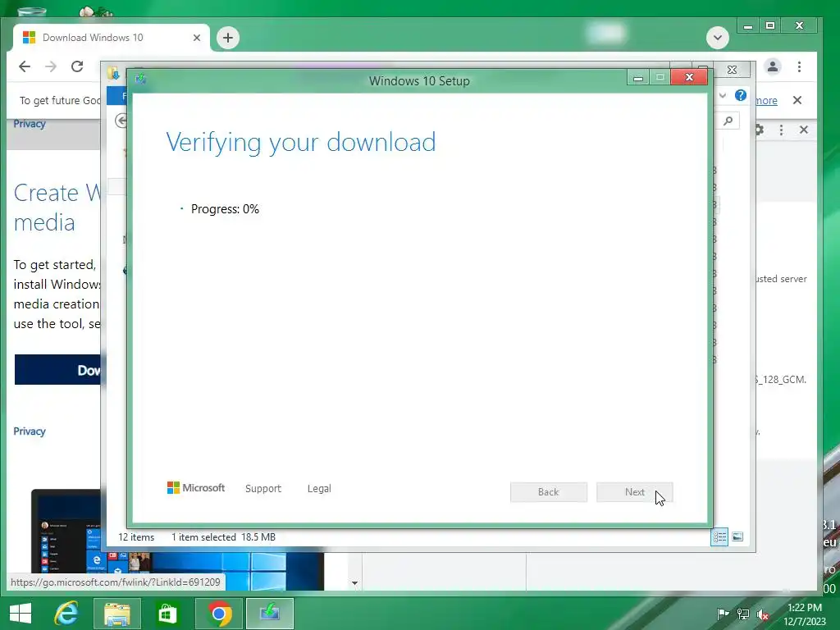The width and height of the screenshot is (840, 630).
Task: Click the lower Privacy link on webpage
Action: 30,431
